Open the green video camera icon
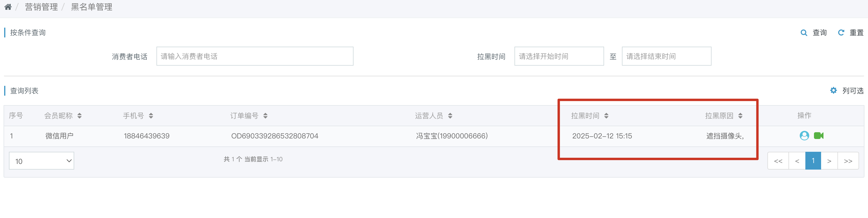The height and width of the screenshot is (218, 868). tap(819, 135)
